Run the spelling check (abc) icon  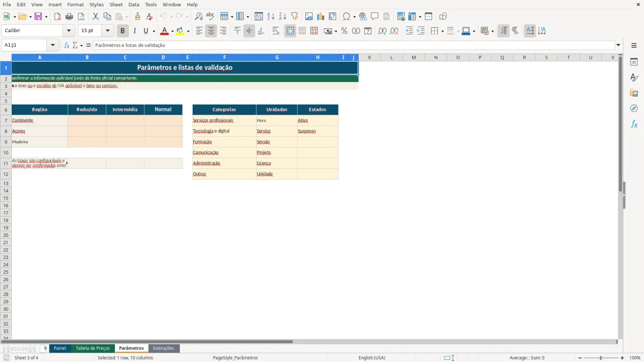(210, 17)
